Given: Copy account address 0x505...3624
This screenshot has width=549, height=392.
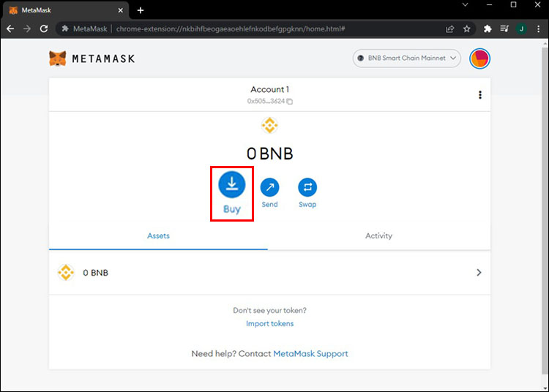Looking at the screenshot, I should point(290,102).
